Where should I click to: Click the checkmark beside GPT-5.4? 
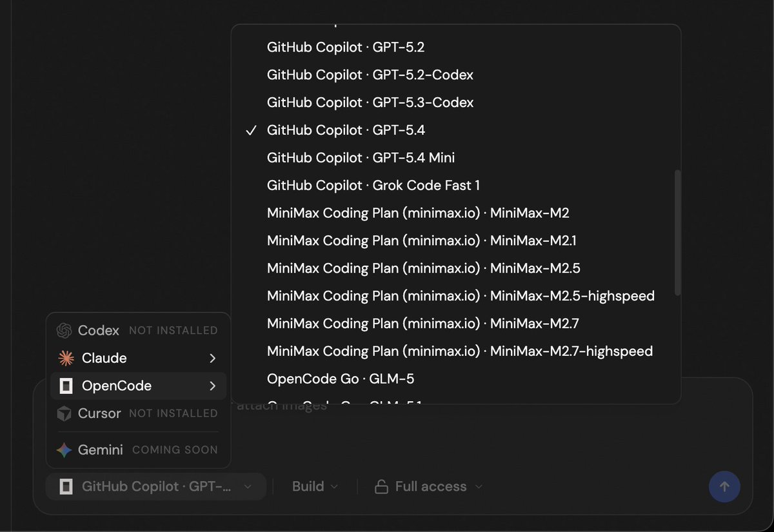coord(251,130)
